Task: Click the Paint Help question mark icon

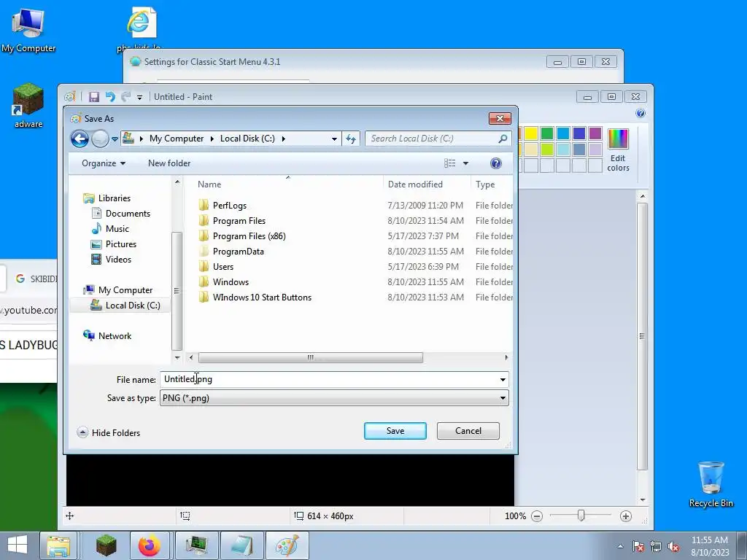Action: tap(640, 113)
